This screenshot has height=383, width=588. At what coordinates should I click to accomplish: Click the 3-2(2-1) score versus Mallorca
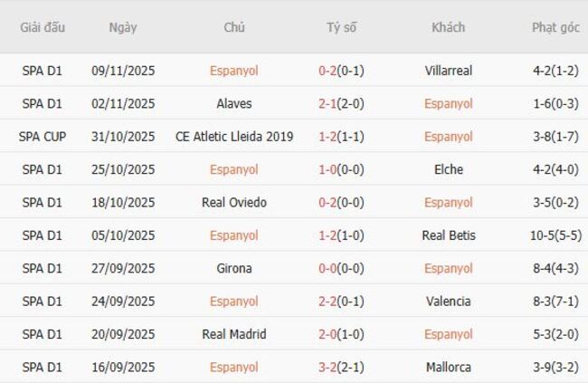coord(341,368)
